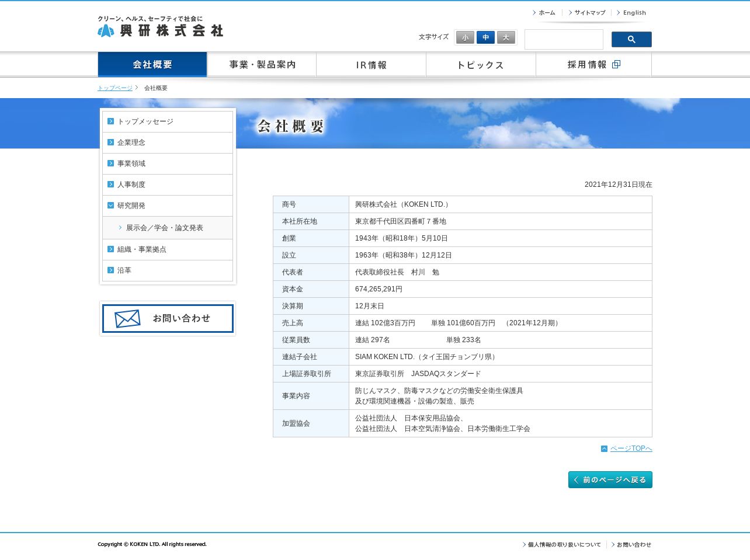Click the 会社概要 current breadcrumb text

[x=156, y=88]
